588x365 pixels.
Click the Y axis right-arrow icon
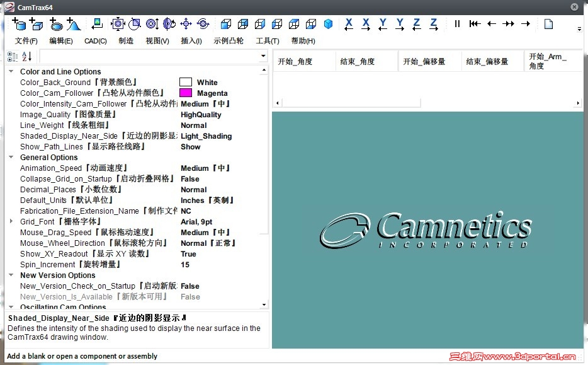pos(400,24)
